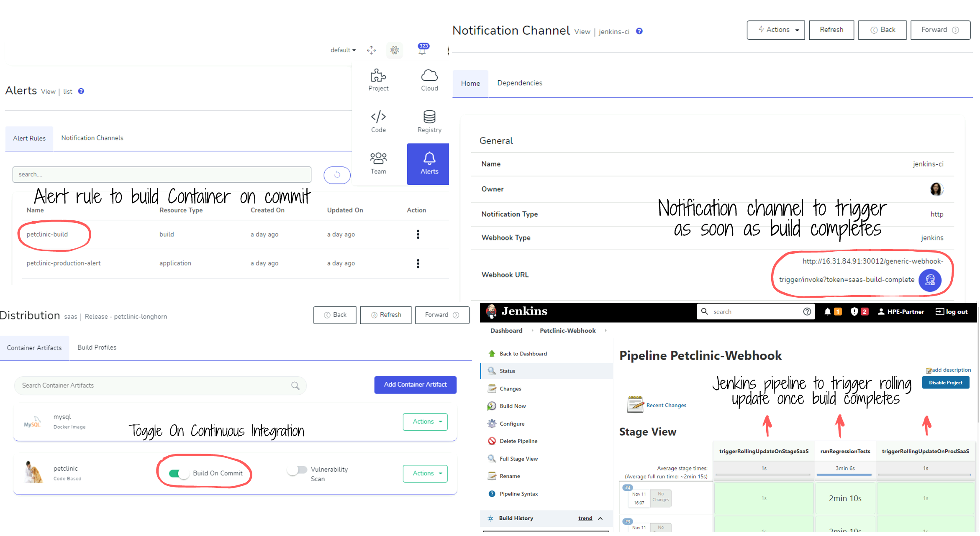Open action menu for petclinic-build row
Viewport: 980px width, 536px height.
[418, 234]
